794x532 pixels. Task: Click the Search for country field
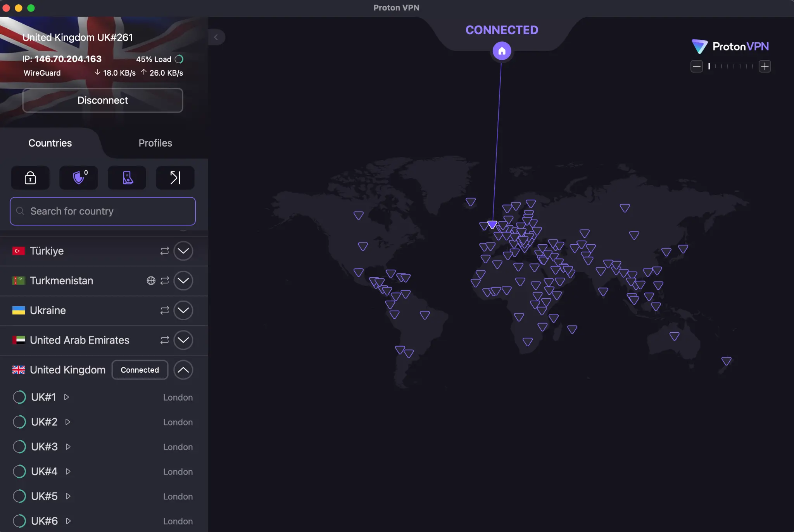pyautogui.click(x=102, y=211)
